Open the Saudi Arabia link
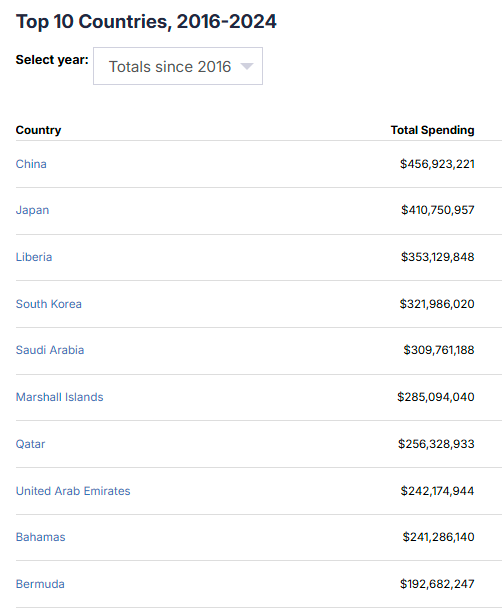503x608 pixels. 50,350
